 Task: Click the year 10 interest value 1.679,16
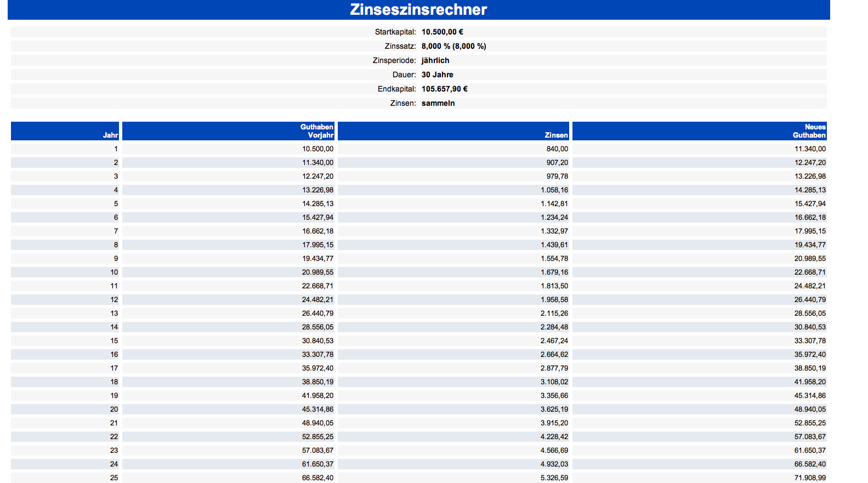(x=554, y=272)
